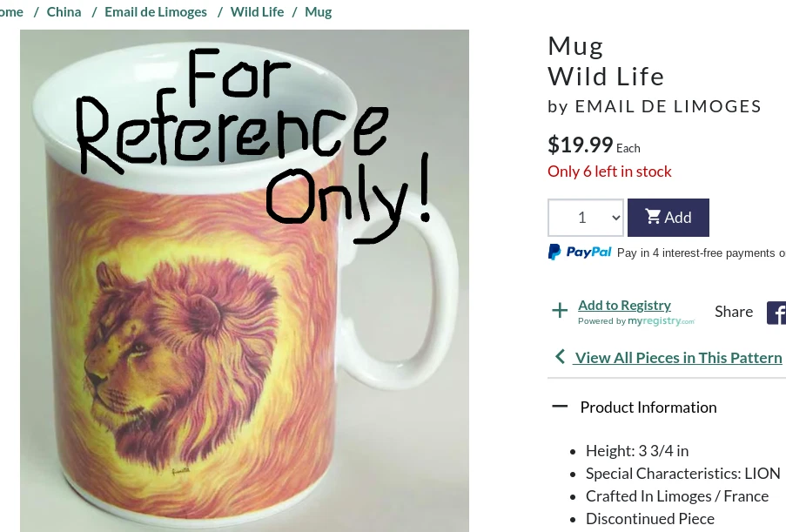Click the shopping cart icon on Add button
The width and height of the screenshot is (786, 532).
click(653, 217)
